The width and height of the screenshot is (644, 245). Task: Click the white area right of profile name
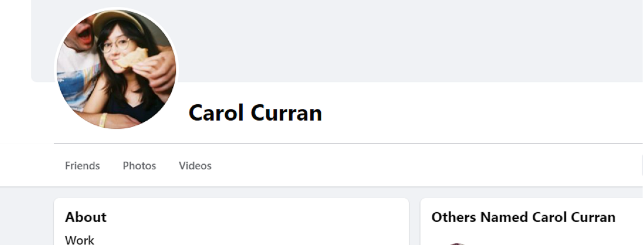(x=474, y=113)
